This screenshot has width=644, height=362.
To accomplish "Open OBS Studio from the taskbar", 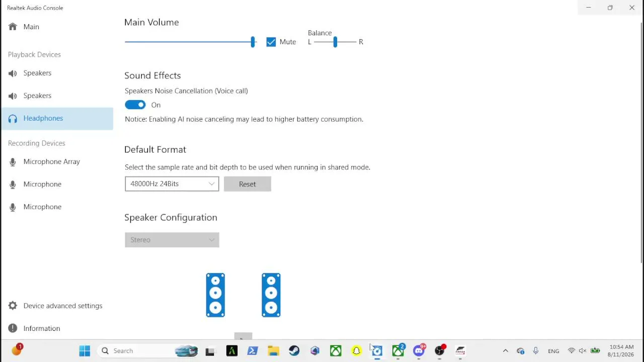I will [440, 350].
